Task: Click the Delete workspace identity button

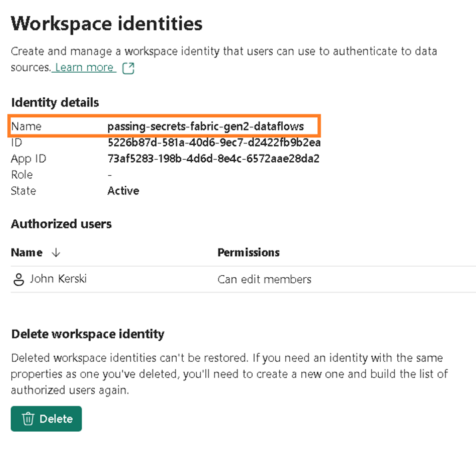Action: [46, 418]
